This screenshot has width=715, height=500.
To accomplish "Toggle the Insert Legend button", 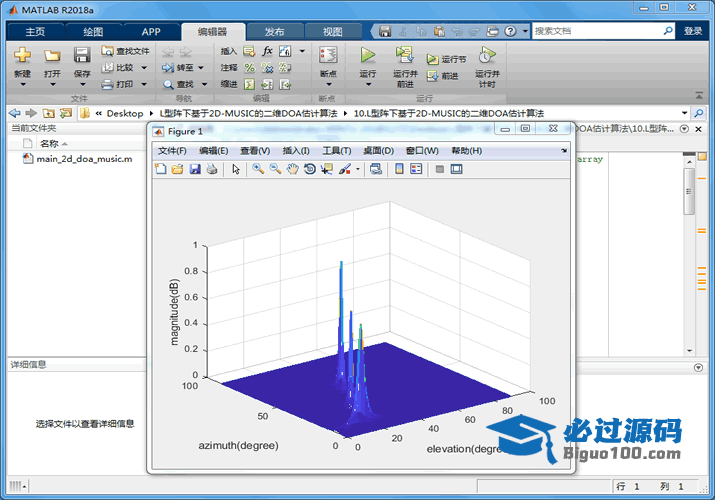I will coord(416,169).
